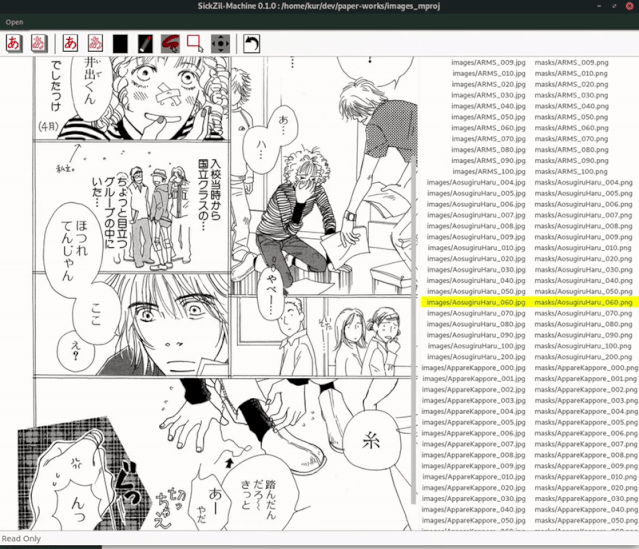Select images/ARMS_100.jpg entry
Screen dimensions: 639x549
click(x=489, y=172)
